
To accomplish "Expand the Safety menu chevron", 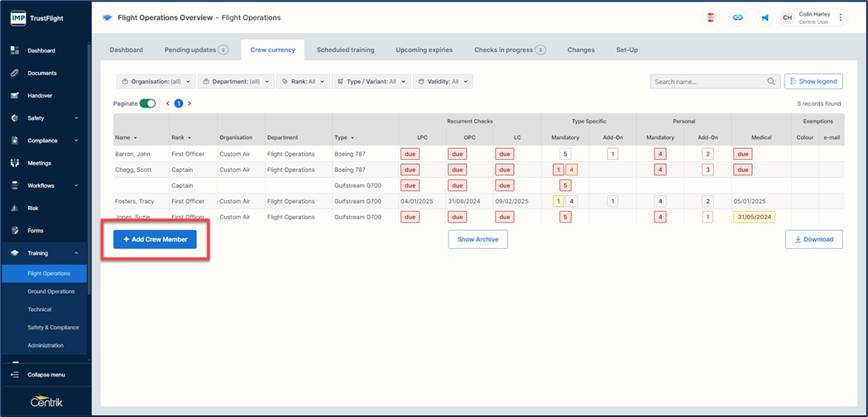I will pyautogui.click(x=76, y=118).
